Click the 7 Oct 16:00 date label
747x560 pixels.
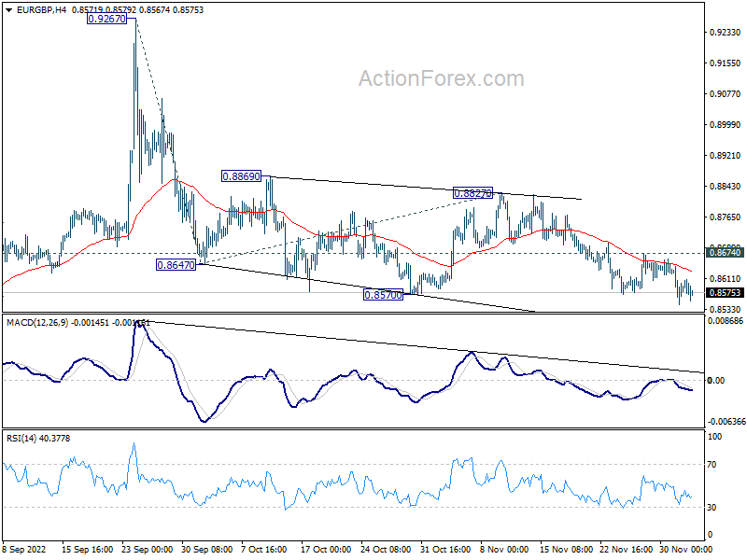point(264,550)
